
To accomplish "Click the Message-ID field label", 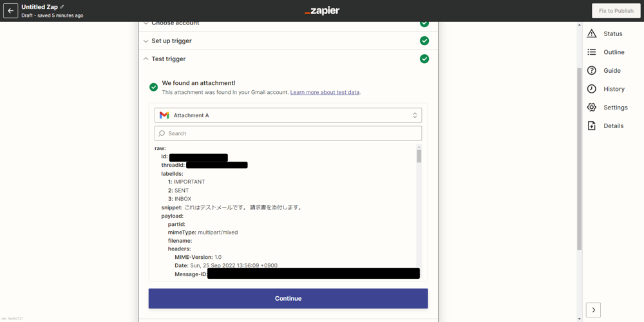I will tap(191, 274).
